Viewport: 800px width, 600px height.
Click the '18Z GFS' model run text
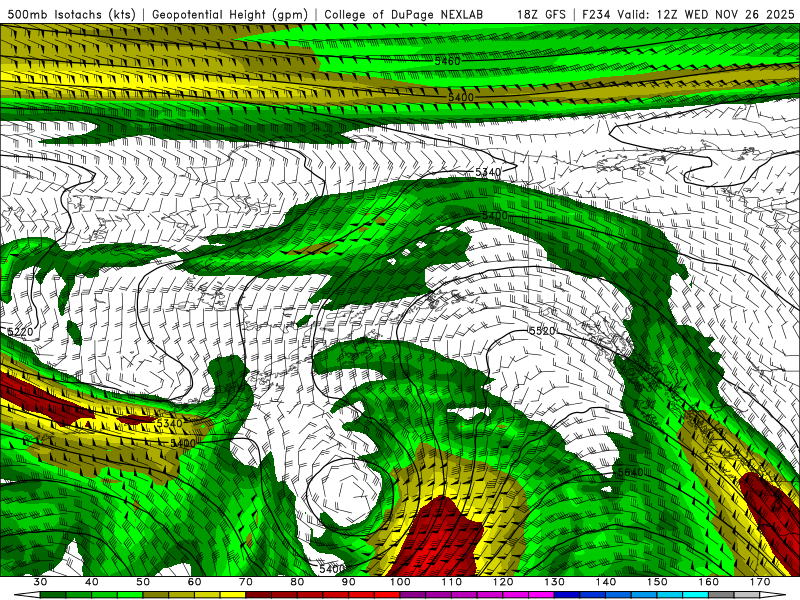pos(541,15)
